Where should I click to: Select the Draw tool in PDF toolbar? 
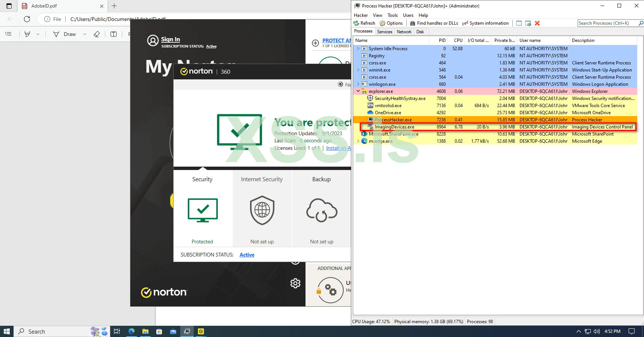coord(65,34)
